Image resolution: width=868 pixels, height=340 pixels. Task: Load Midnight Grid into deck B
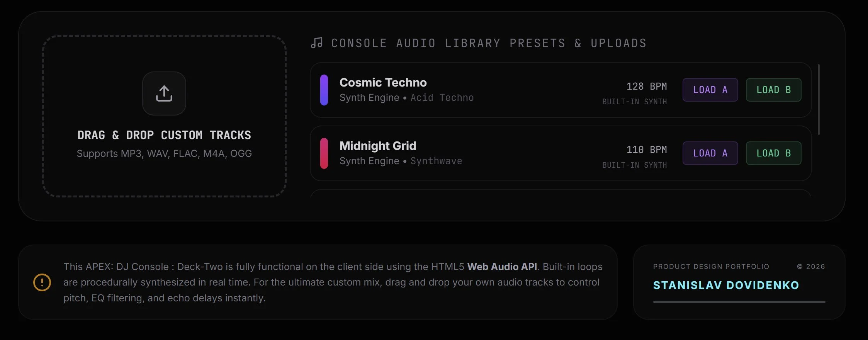(773, 153)
